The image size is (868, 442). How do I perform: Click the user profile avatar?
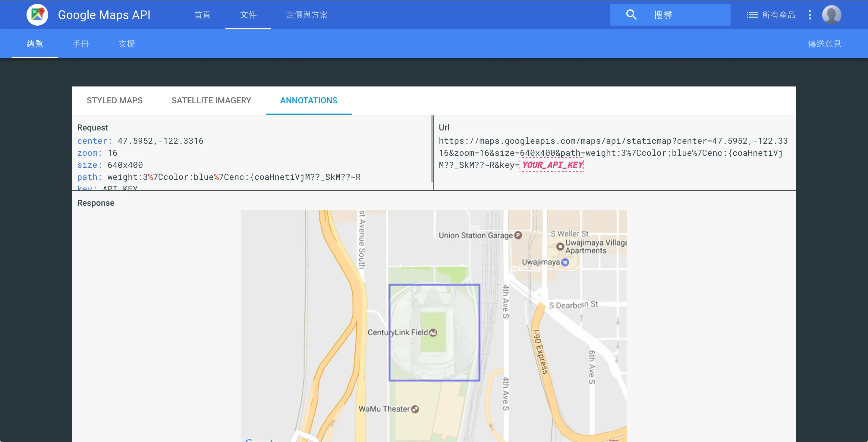click(832, 15)
